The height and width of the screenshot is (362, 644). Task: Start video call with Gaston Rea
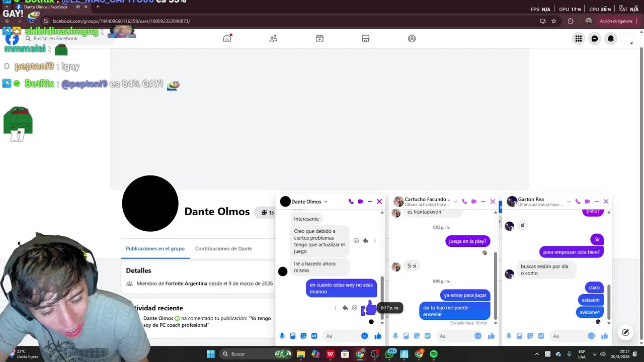pyautogui.click(x=587, y=202)
